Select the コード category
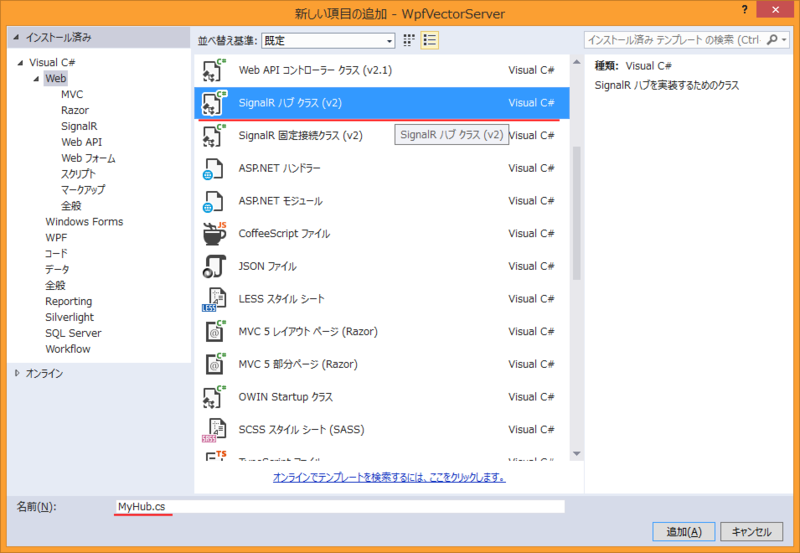 56,254
